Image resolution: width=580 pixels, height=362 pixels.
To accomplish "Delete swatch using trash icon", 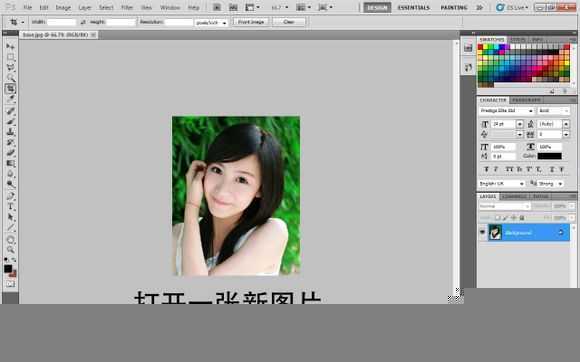I will tap(565, 91).
